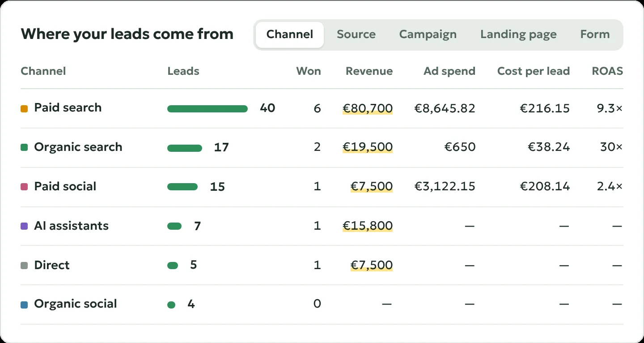Show the Landing page tab
The image size is (644, 343).
(x=518, y=34)
